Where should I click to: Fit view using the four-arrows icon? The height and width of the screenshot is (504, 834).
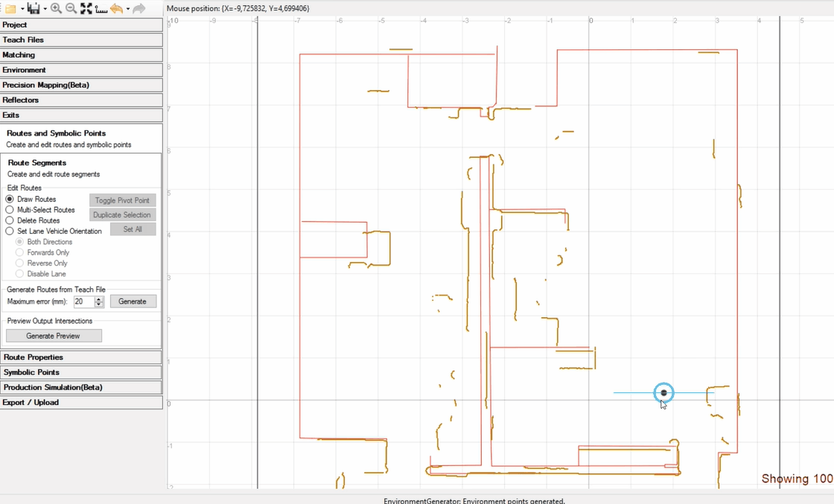pyautogui.click(x=86, y=8)
